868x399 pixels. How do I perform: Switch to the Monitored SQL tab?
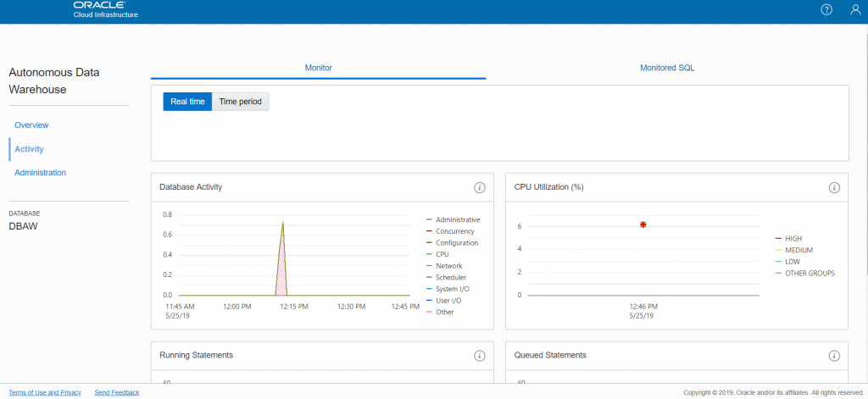coord(667,68)
